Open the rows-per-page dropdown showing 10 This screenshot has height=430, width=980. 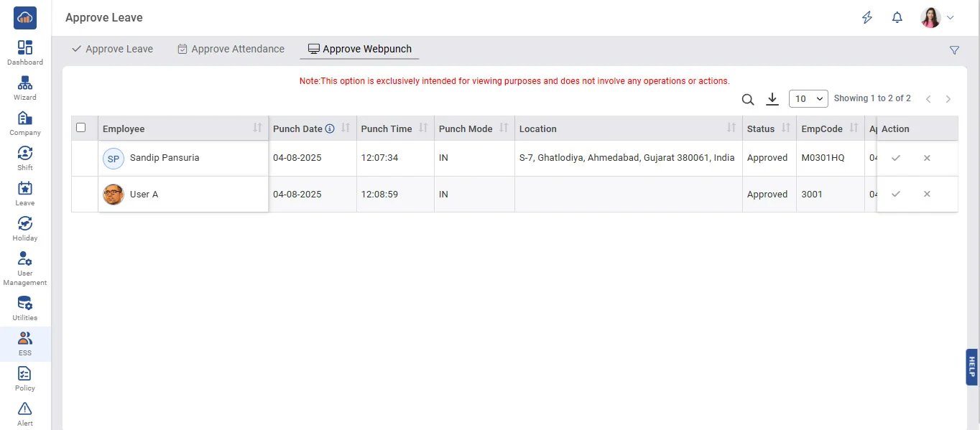tap(808, 99)
